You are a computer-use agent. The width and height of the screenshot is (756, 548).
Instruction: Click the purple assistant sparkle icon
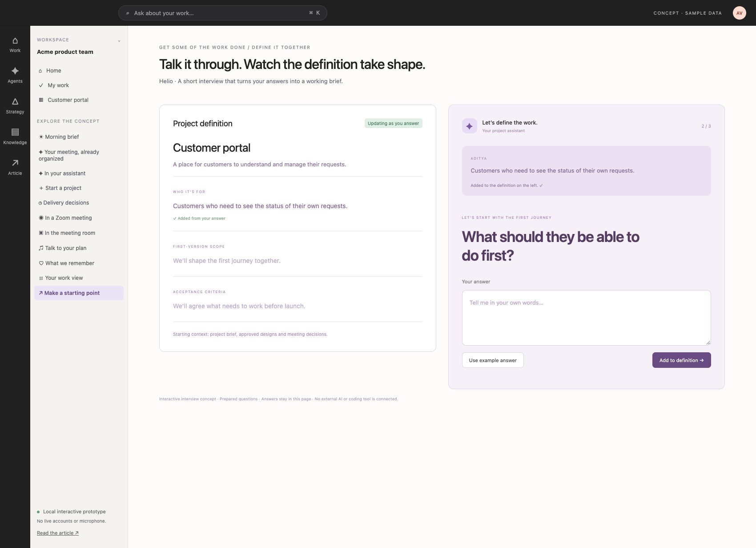469,126
